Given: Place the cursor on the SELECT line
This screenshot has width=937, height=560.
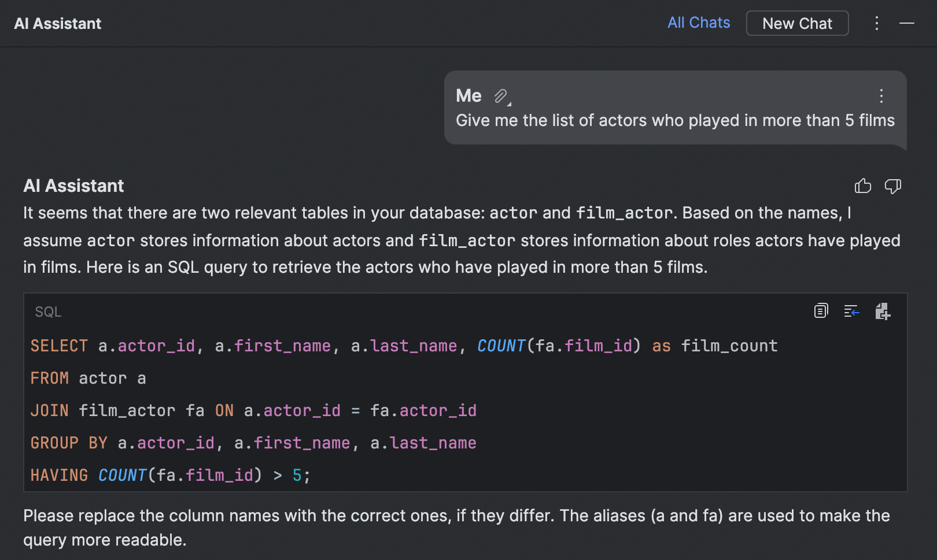Looking at the screenshot, I should [403, 346].
